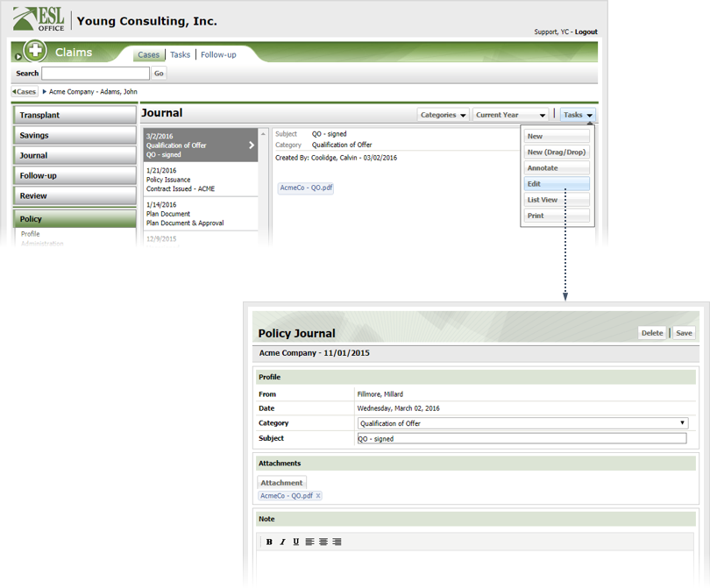Image resolution: width=710 pixels, height=588 pixels.
Task: Open the Tasks dropdown menu in Journal
Action: [578, 115]
